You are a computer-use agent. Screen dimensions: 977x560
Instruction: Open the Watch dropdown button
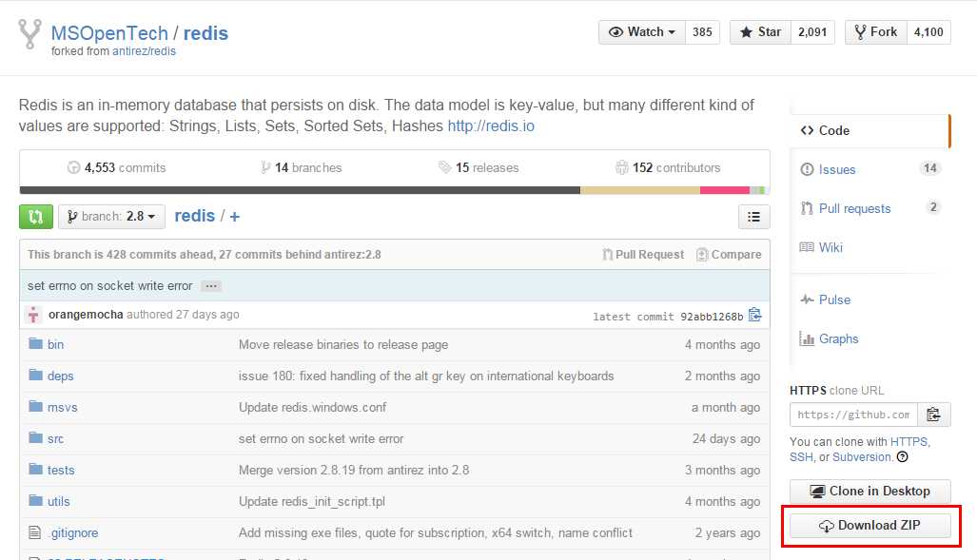[x=642, y=32]
